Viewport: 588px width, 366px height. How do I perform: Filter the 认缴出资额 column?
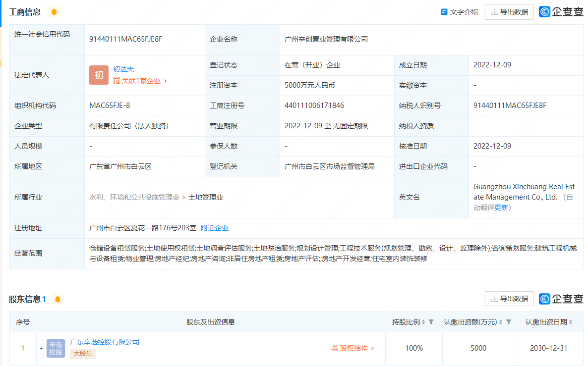509,322
